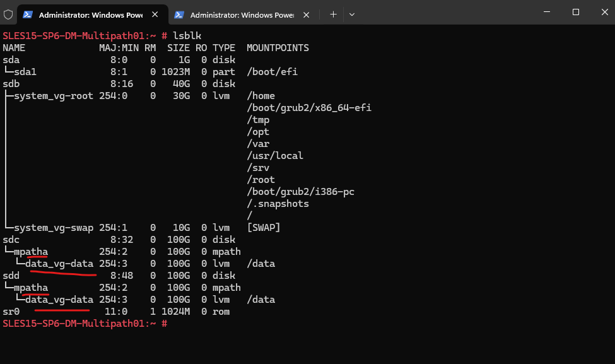Switch to the second Administrator PowerShell tab

(x=238, y=14)
